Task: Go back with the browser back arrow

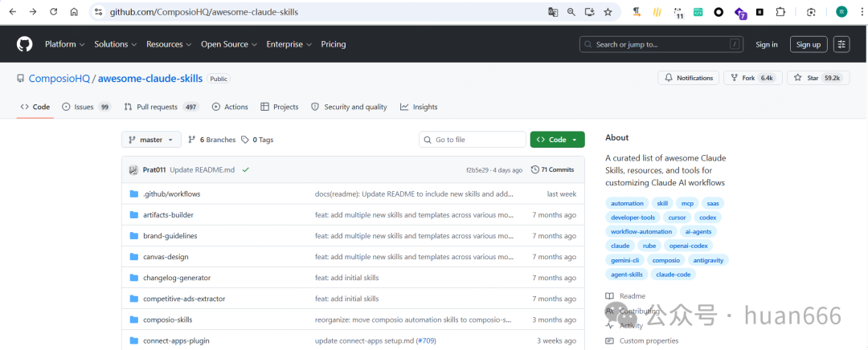Action: [x=12, y=11]
